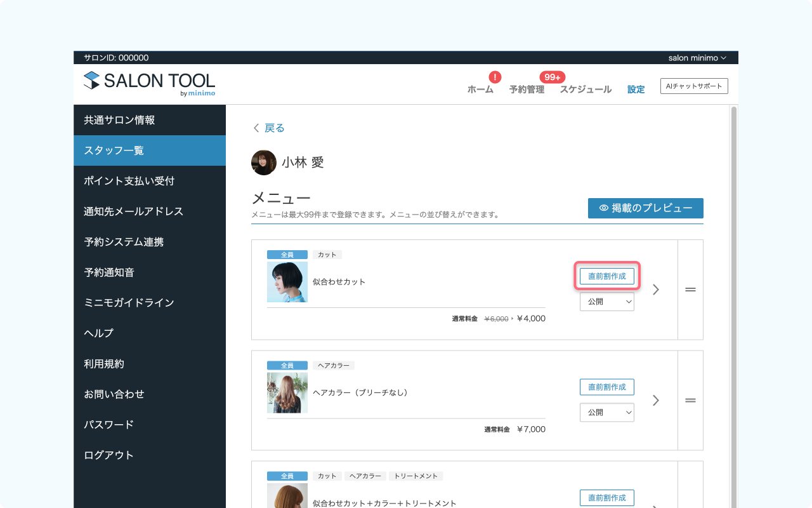Image resolution: width=812 pixels, height=508 pixels.
Task: Click ログアウト in sidebar
Action: pos(150,455)
